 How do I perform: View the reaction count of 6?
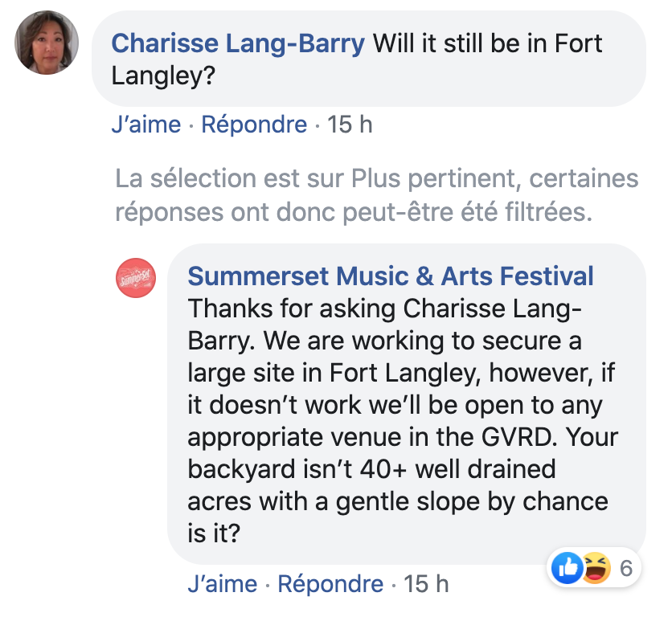click(x=626, y=569)
